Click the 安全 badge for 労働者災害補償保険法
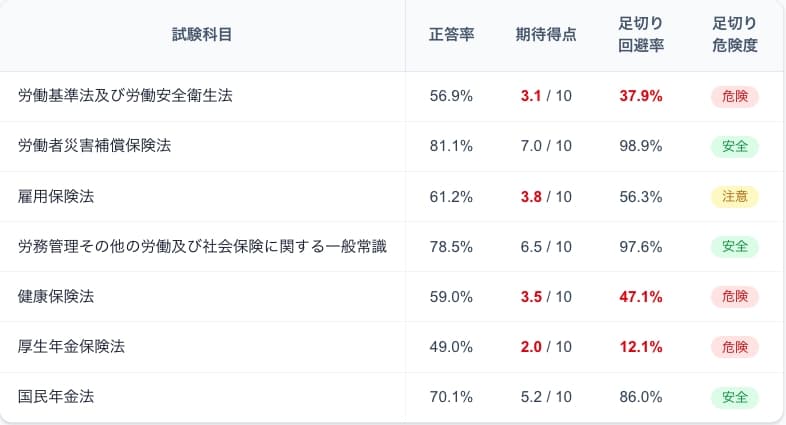This screenshot has height=425, width=786. point(735,146)
